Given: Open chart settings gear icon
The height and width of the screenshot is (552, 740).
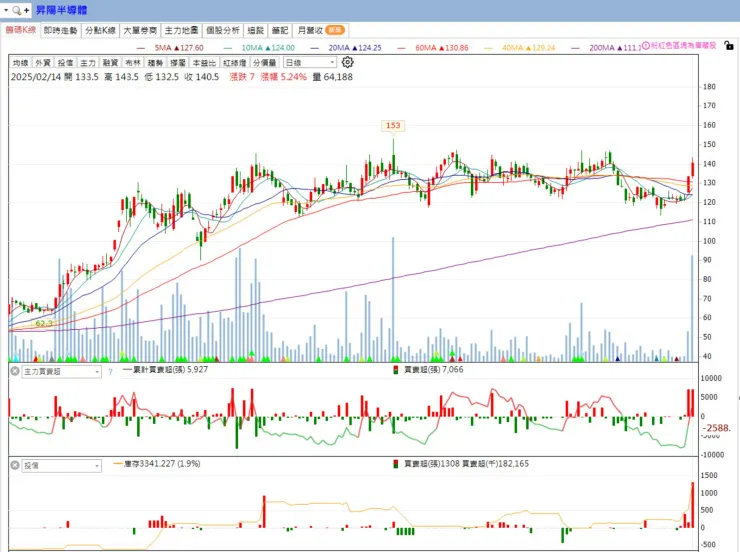Looking at the screenshot, I should (x=347, y=62).
